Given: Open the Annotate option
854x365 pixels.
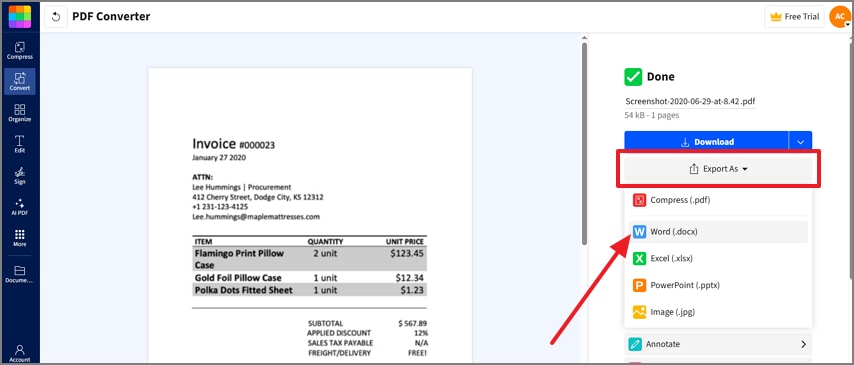Looking at the screenshot, I should click(x=718, y=344).
